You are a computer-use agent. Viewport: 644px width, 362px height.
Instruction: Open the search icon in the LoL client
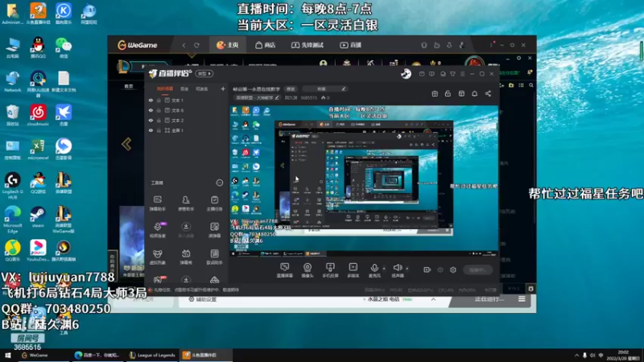coord(531,85)
